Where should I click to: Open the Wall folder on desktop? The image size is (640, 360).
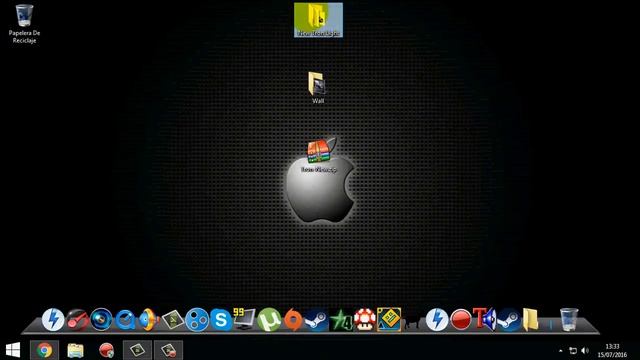pyautogui.click(x=317, y=87)
